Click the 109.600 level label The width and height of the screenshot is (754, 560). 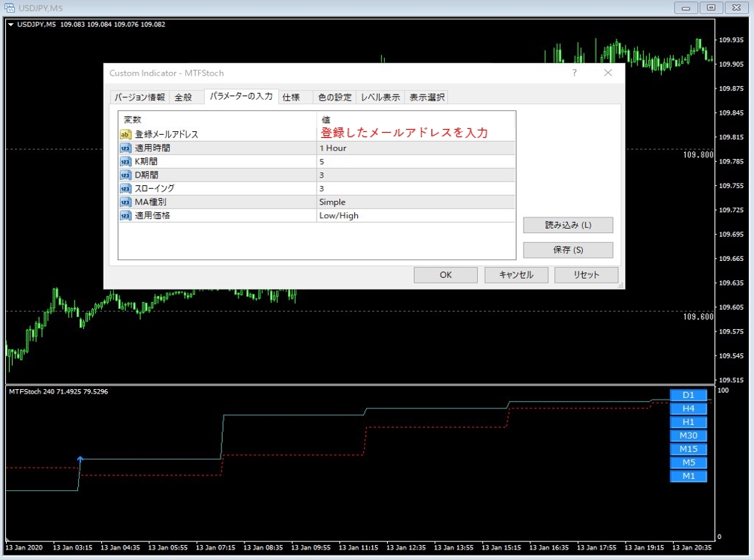pos(698,316)
